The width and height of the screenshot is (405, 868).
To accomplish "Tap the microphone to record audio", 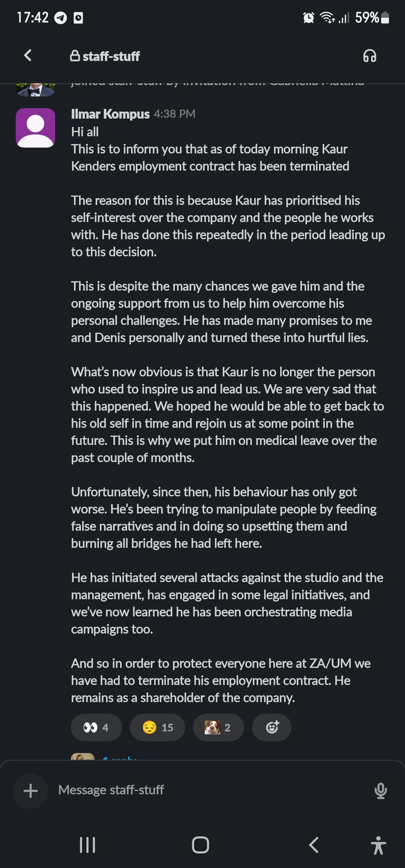I will pyautogui.click(x=380, y=790).
